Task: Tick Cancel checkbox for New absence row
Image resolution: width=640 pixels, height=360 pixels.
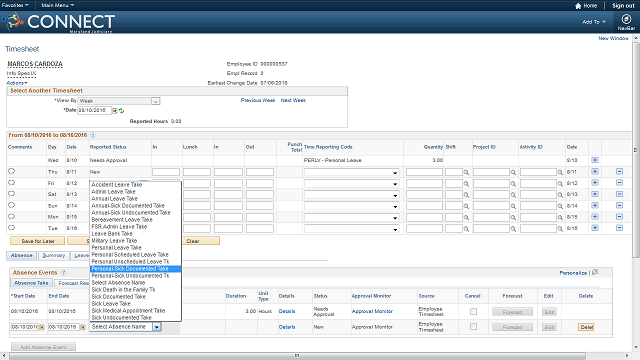Action: pos(473,327)
